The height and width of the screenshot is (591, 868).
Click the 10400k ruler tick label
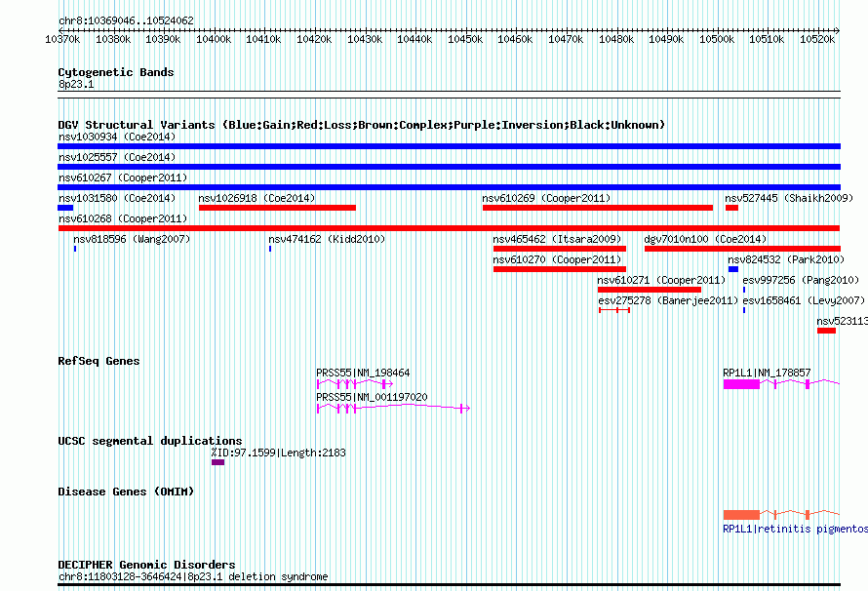point(214,39)
